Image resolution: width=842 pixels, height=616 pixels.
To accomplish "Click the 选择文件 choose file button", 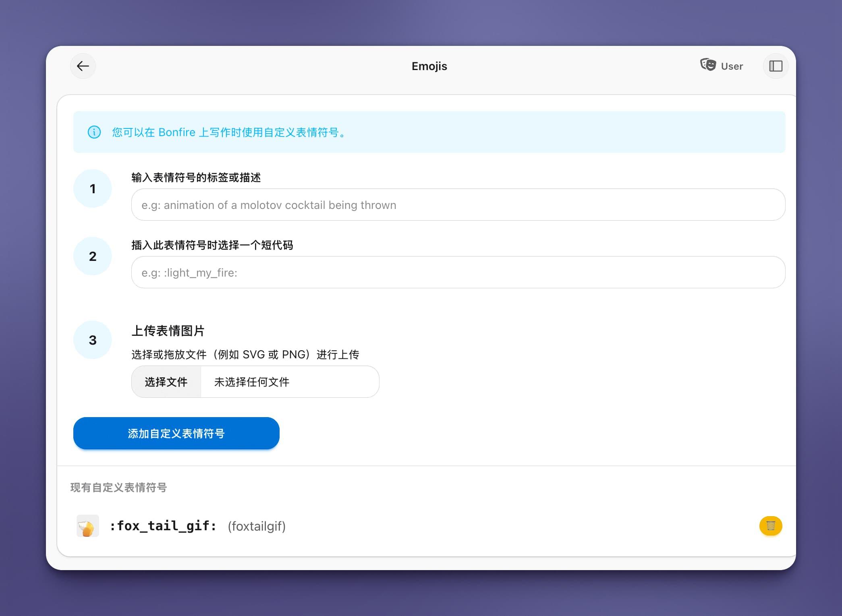I will point(166,382).
